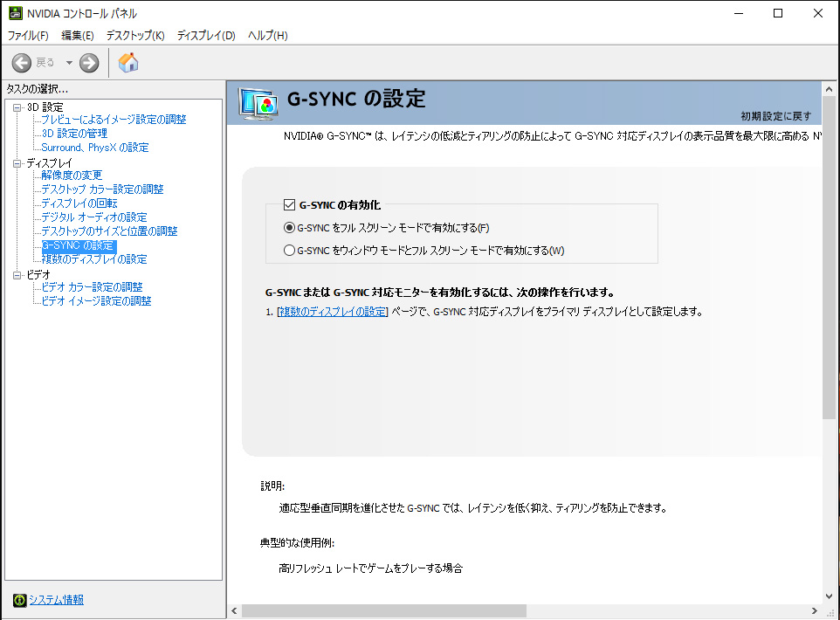
Task: Click the Forward arrow toolbar icon
Action: click(x=89, y=63)
